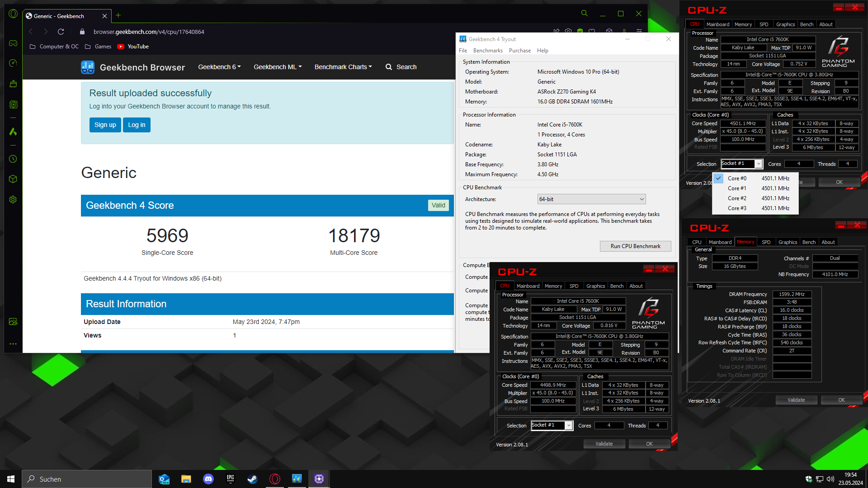This screenshot has height=488, width=868.
Task: Switch to CPU-Z taskbar icon
Action: 319,479
